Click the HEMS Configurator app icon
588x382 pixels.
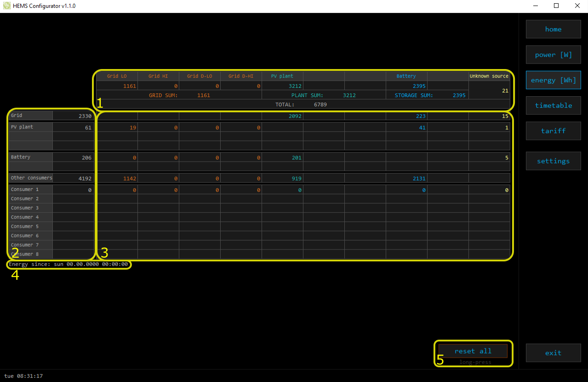(7, 6)
